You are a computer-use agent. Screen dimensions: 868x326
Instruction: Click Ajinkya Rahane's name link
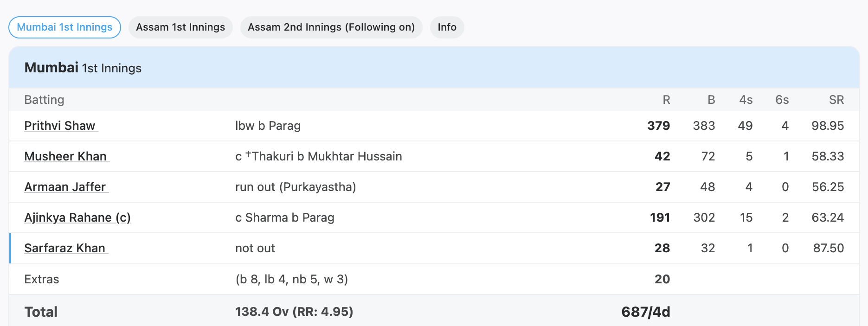click(x=77, y=217)
